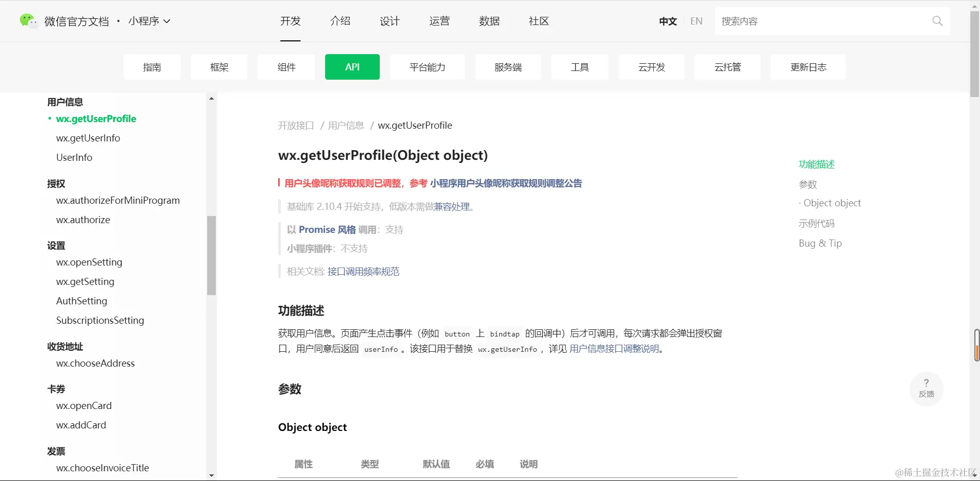Switch to the 平台能力 tab
Screen dimensions: 980x481
click(427, 67)
